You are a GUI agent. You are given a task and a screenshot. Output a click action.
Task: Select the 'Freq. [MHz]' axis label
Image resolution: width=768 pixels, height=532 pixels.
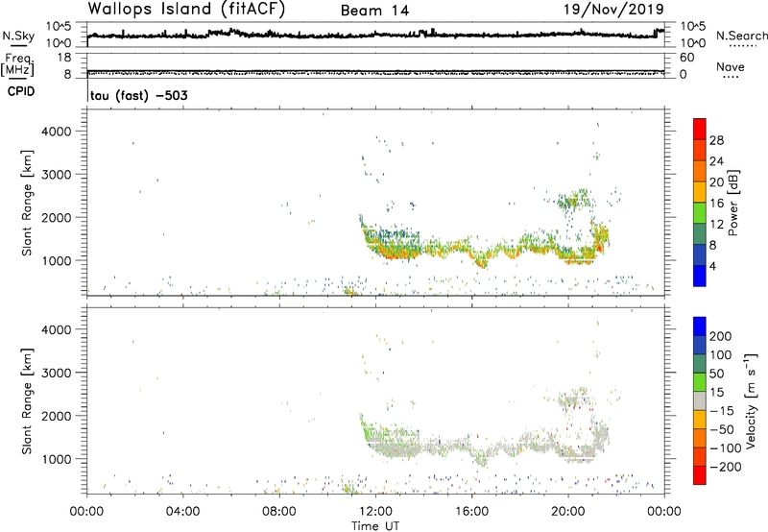[17, 64]
